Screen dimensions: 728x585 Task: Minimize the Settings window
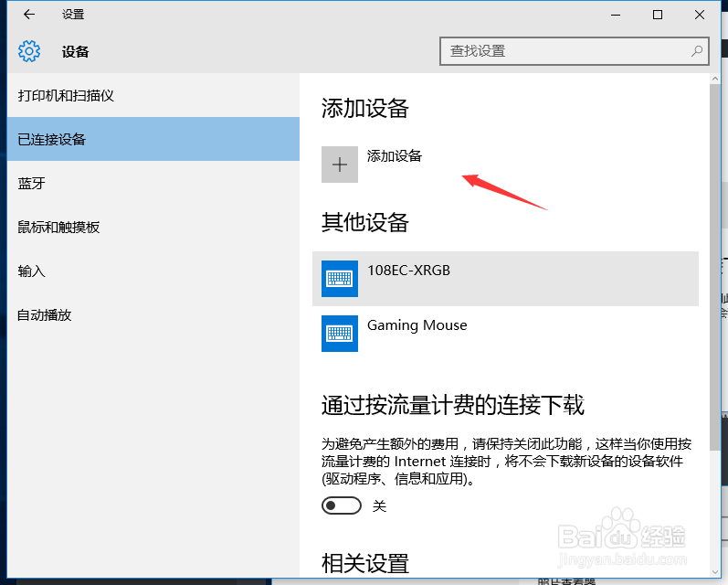[616, 15]
